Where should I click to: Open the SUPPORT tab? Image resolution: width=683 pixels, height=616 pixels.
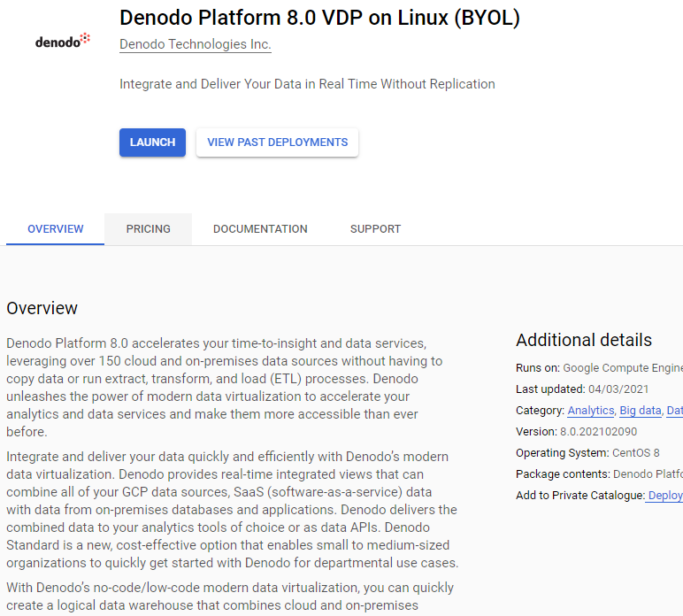tap(375, 229)
